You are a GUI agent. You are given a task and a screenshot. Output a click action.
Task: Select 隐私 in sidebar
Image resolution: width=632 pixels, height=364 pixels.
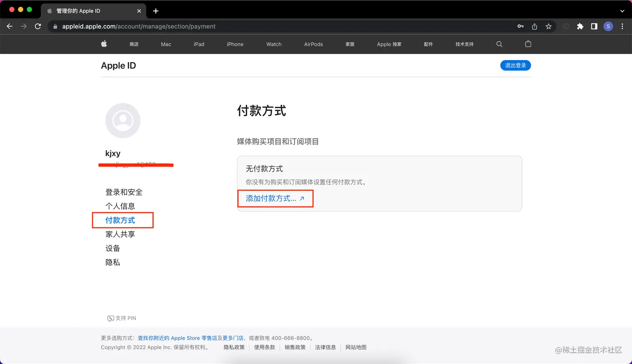(112, 262)
